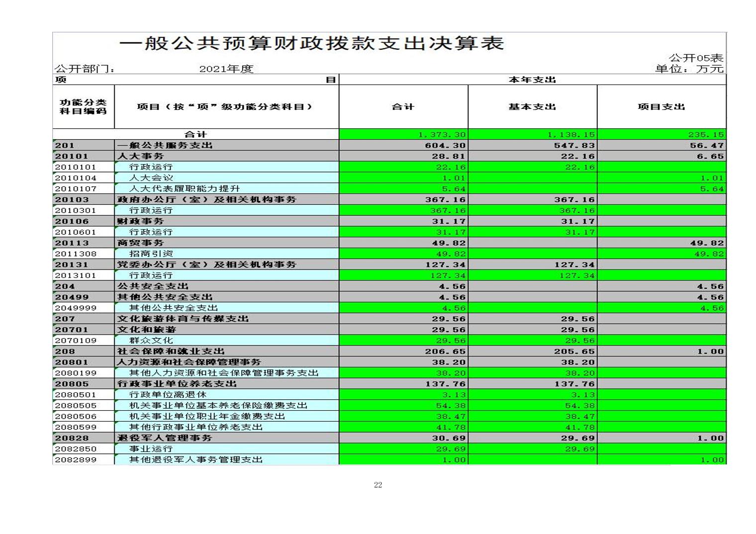Click 社会保障和就业支出 row name
Viewport: 756px width, 534px height.
(171, 352)
